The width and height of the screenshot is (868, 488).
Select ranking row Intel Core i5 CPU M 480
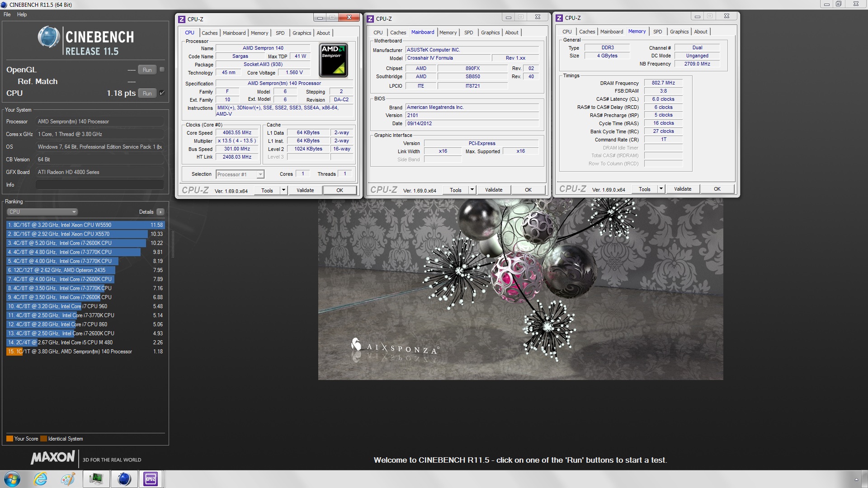click(85, 343)
